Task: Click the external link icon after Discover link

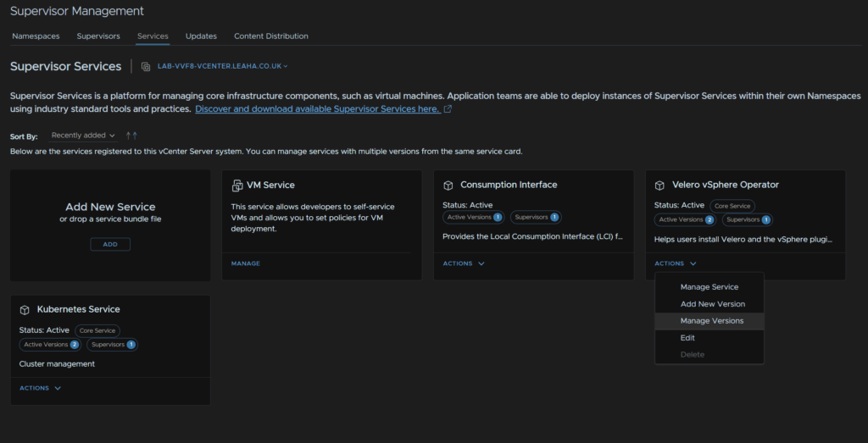Action: [x=448, y=109]
